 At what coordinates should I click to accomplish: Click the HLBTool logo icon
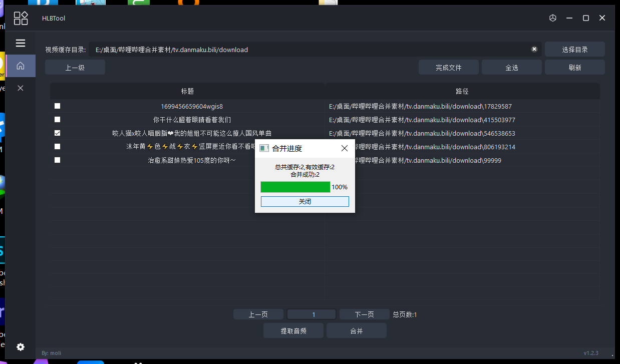point(21,19)
